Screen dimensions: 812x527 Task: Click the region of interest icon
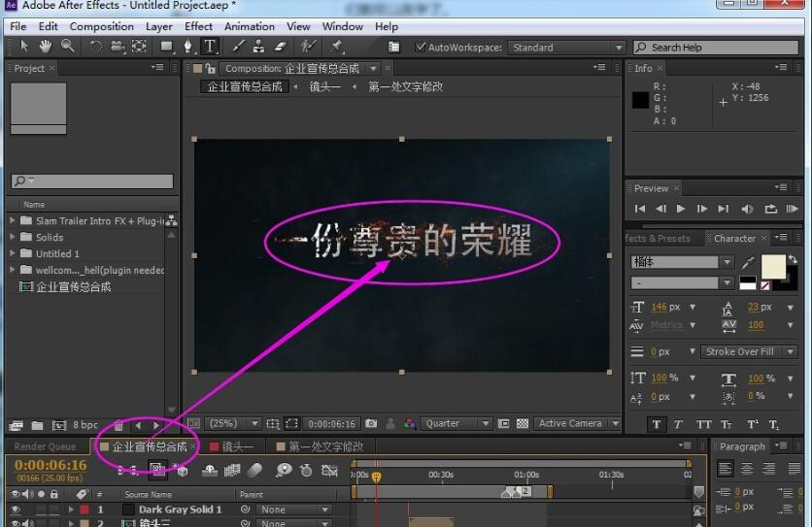coord(291,423)
